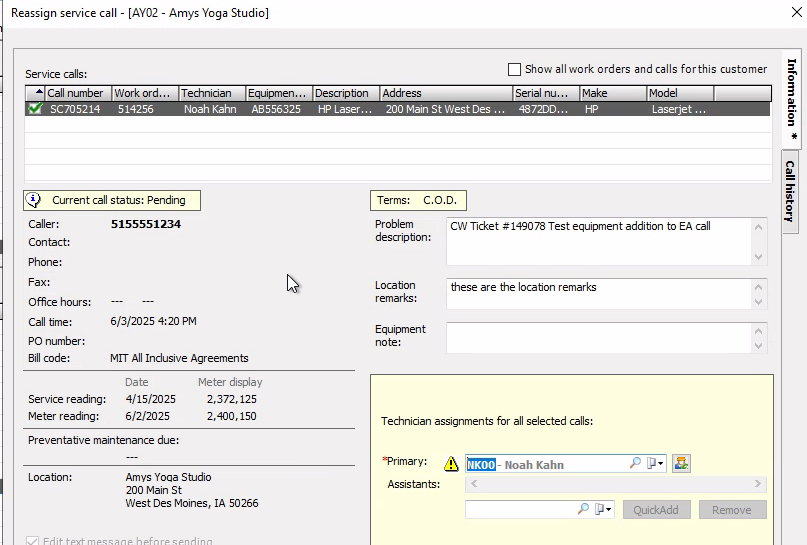
Task: Open the technician scheduling icon beside Primary
Action: [681, 464]
